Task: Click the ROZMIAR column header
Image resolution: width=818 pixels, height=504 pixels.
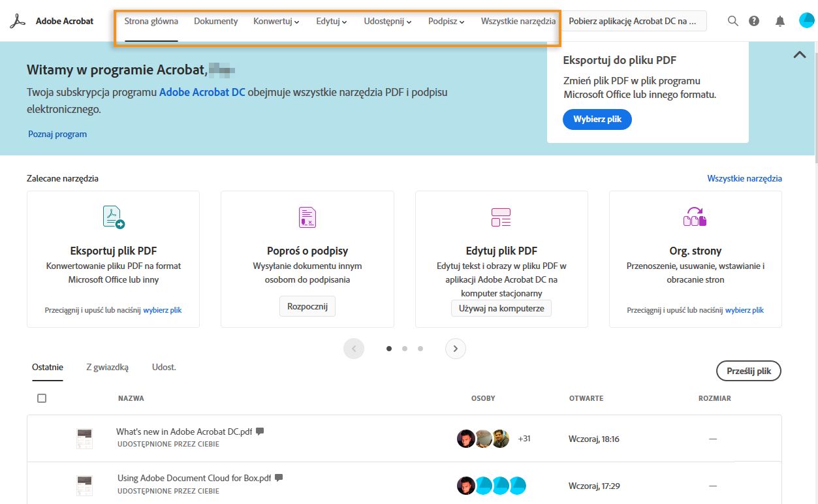Action: click(x=715, y=398)
